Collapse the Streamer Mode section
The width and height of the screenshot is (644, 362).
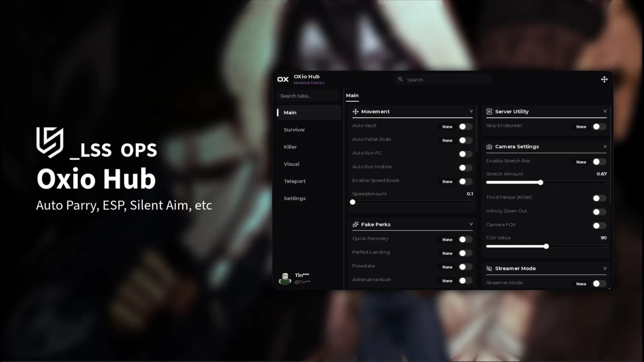[605, 268]
